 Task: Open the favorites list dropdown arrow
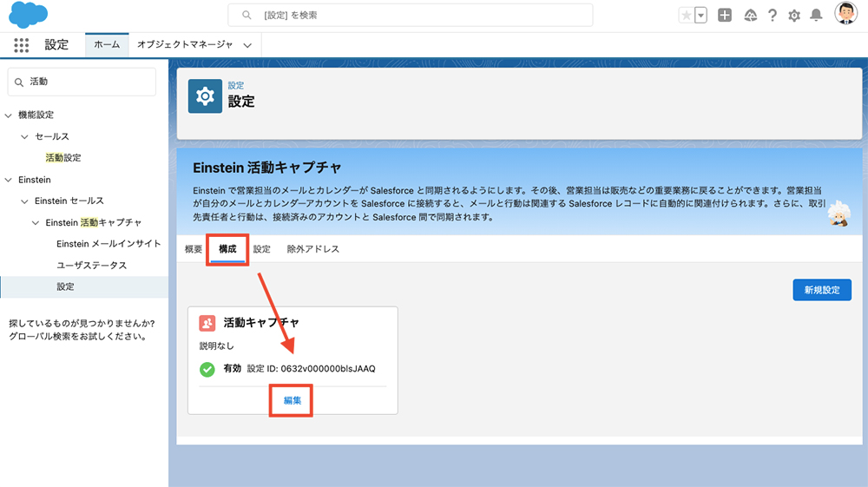pos(700,16)
